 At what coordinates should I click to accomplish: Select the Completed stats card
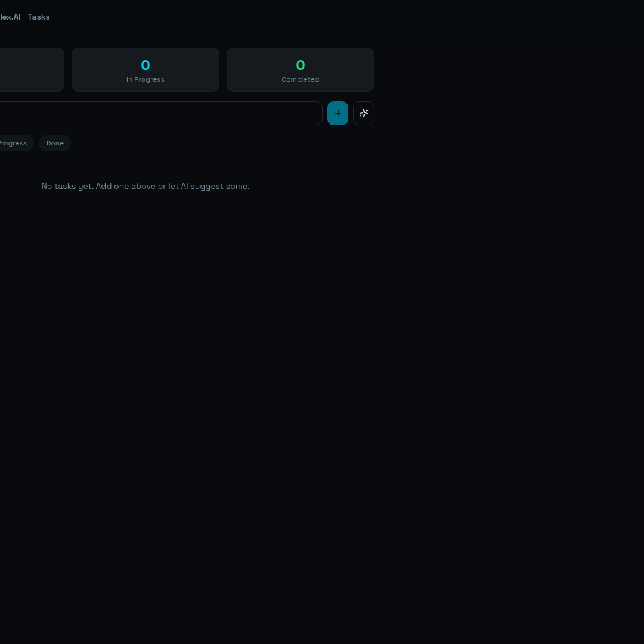pos(300,70)
